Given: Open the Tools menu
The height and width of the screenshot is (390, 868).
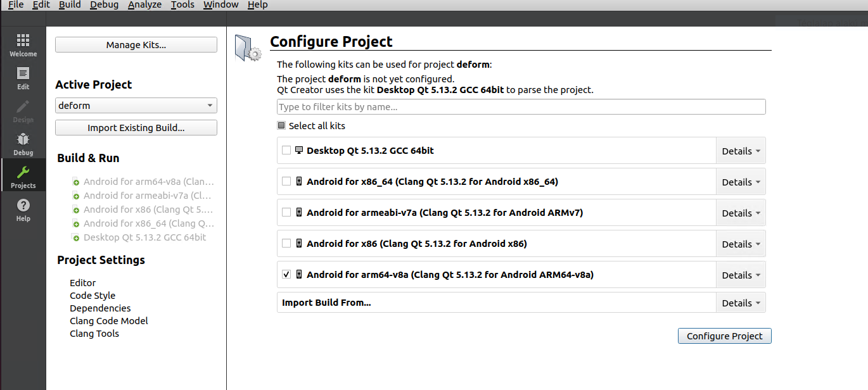Looking at the screenshot, I should coord(182,5).
